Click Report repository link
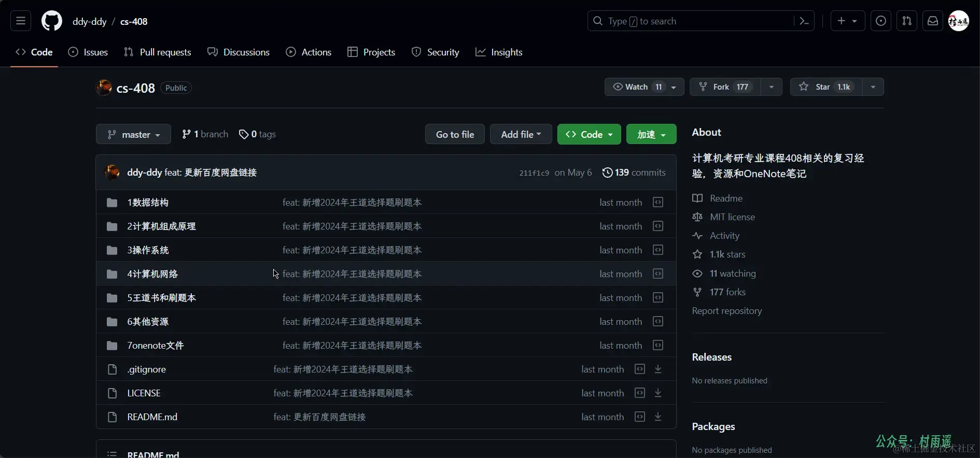Viewport: 980px width, 458px height. coord(727,311)
